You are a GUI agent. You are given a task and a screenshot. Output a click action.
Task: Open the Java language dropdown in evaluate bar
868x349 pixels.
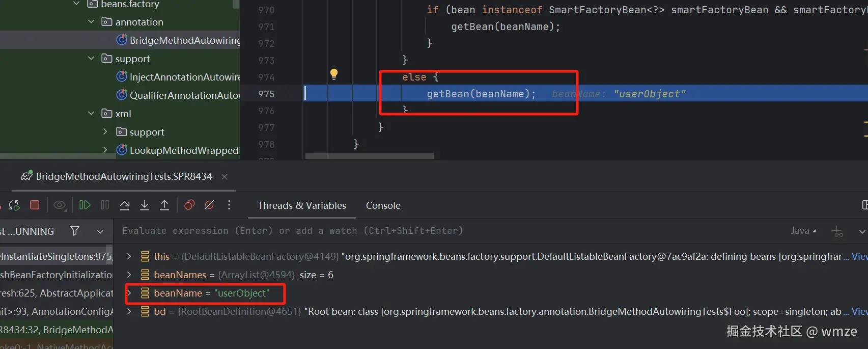pos(803,231)
